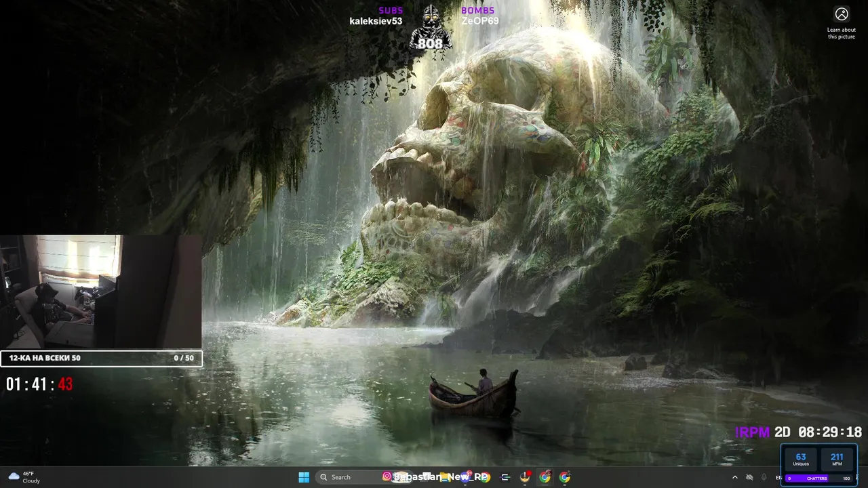This screenshot has height=488, width=868.
Task: Open the taskbar app with 9+ badge
Action: [465, 477]
